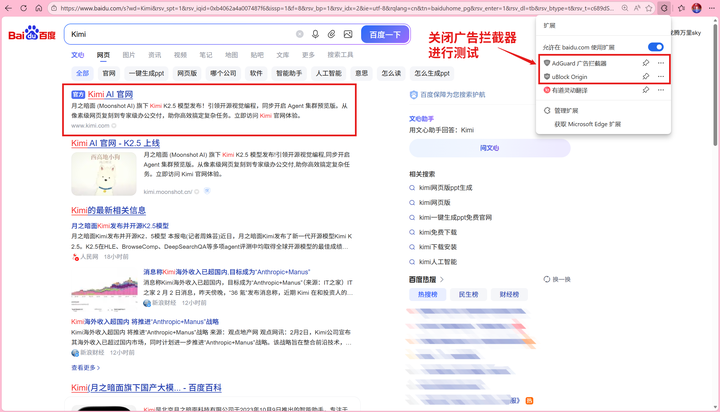Screen dimensions: 720x412
Task: Click the 问文心 button
Action: (x=489, y=148)
